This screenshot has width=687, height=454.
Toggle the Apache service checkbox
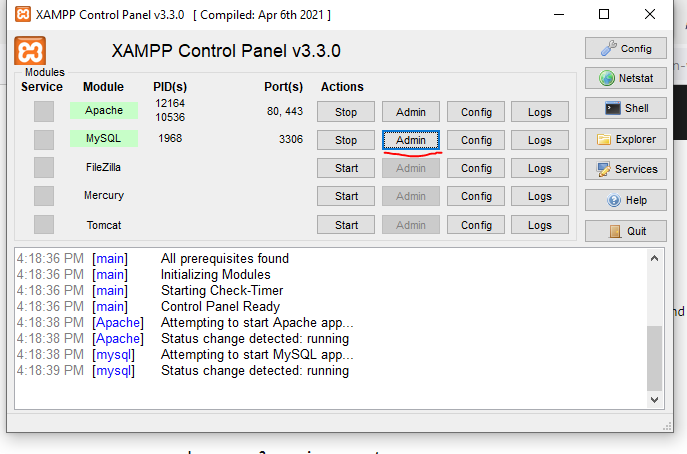click(x=44, y=111)
